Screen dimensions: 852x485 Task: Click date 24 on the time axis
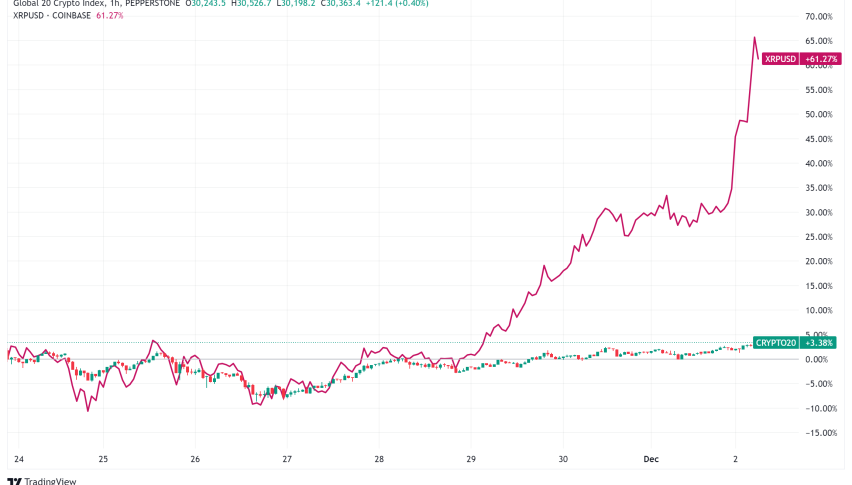[19, 458]
